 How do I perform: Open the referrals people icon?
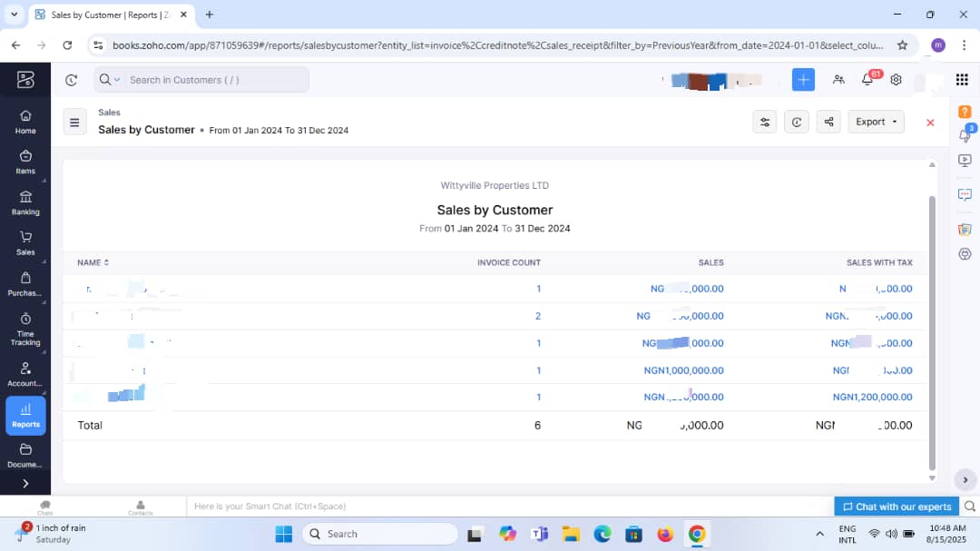838,80
